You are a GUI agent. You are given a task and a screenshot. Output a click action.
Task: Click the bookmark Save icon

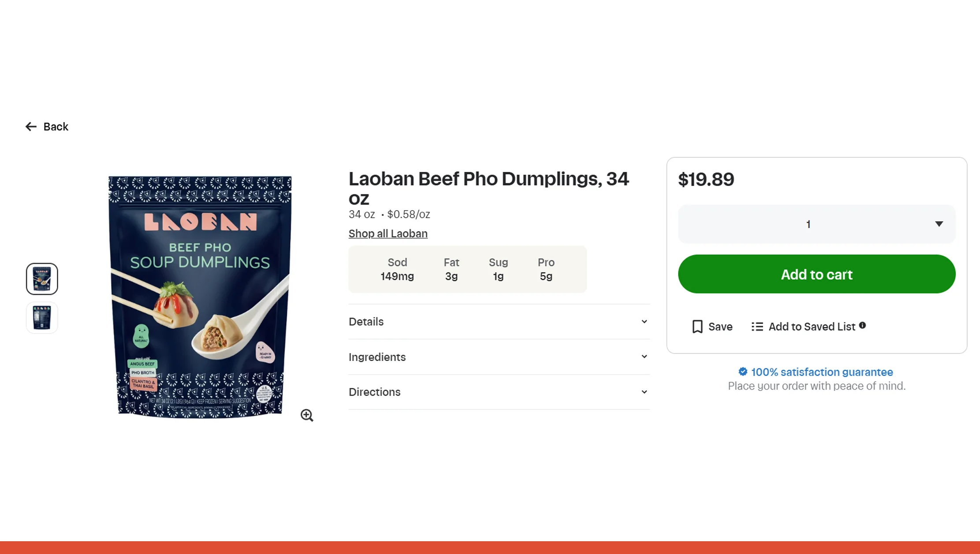click(x=697, y=327)
